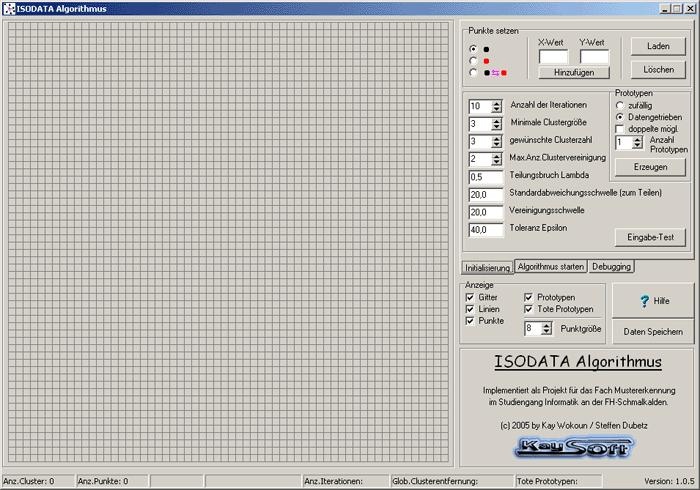700x490 pixels.
Task: Decrease the Minimale Clustergröße spinner
Action: point(497,127)
